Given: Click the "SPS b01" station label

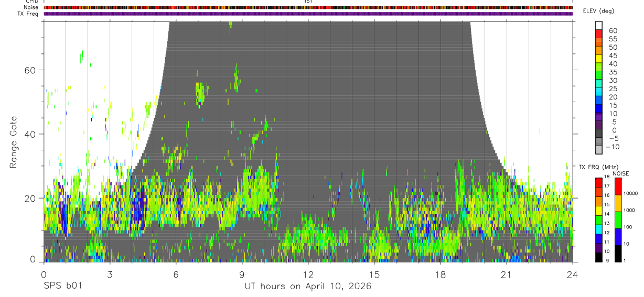Looking at the screenshot, I should tap(62, 286).
